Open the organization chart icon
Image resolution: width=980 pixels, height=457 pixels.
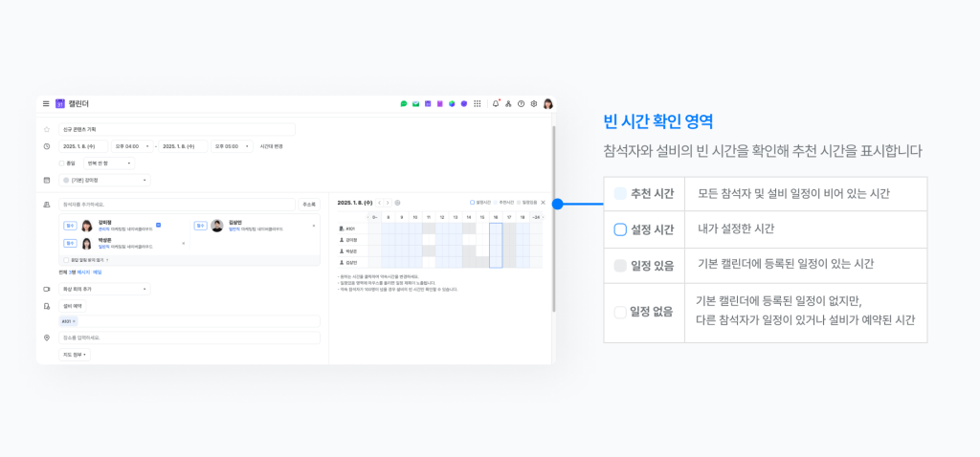(508, 103)
